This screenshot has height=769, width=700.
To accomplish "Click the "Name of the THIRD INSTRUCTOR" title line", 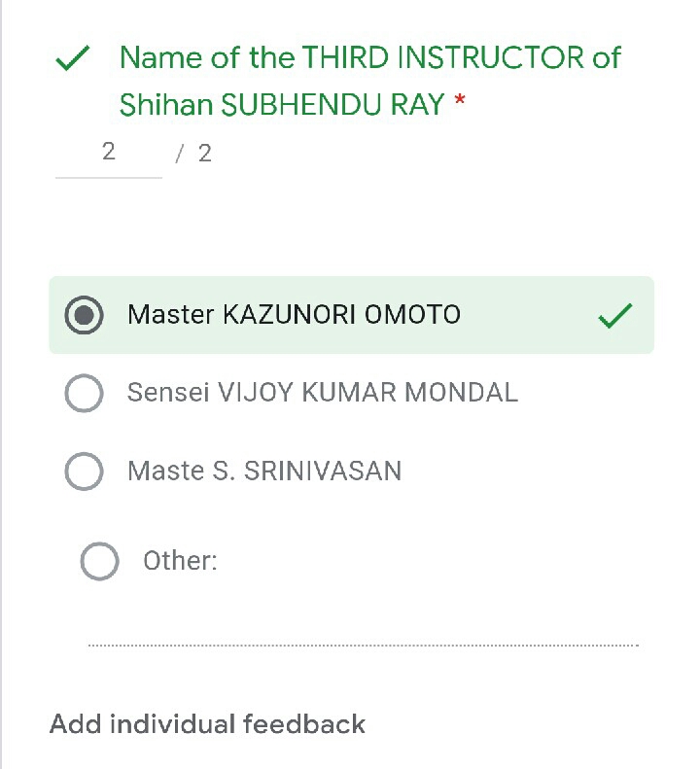I will [369, 58].
